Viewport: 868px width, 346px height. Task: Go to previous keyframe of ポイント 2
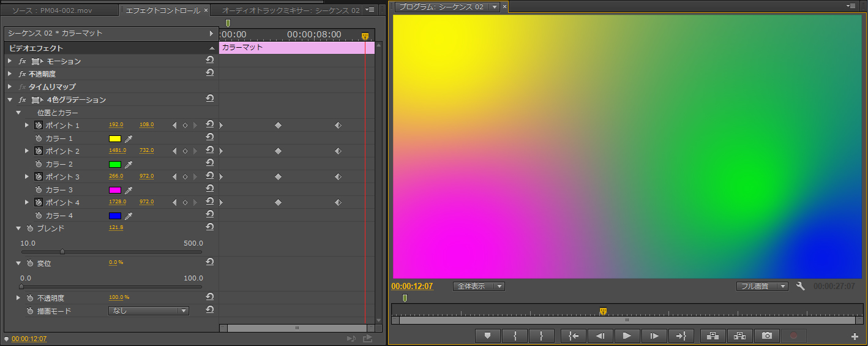click(174, 151)
